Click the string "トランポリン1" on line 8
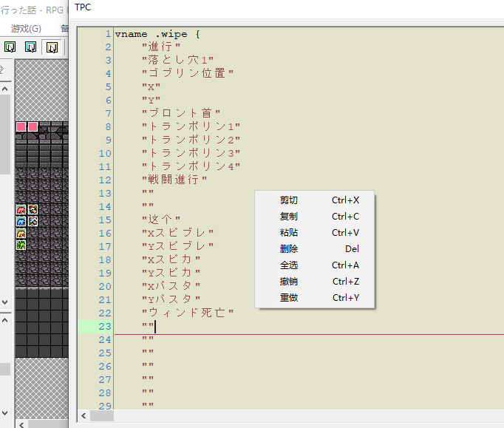Image resolution: width=504 pixels, height=428 pixels. pyautogui.click(x=191, y=126)
